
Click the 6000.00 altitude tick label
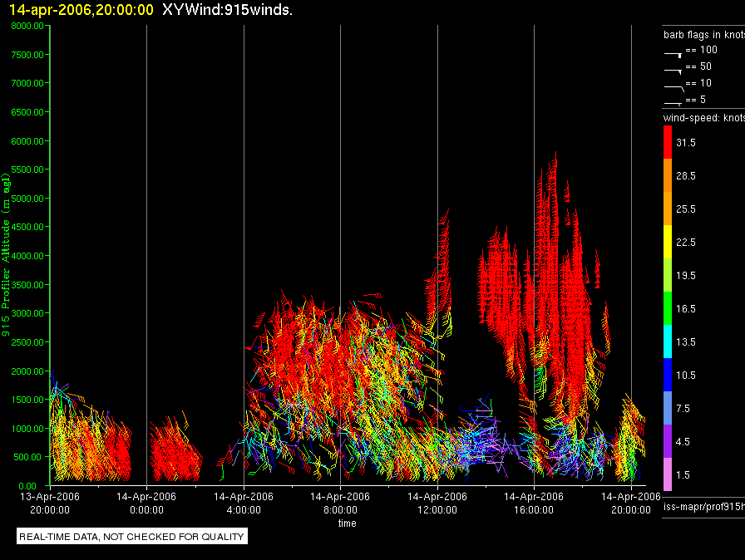click(x=27, y=141)
